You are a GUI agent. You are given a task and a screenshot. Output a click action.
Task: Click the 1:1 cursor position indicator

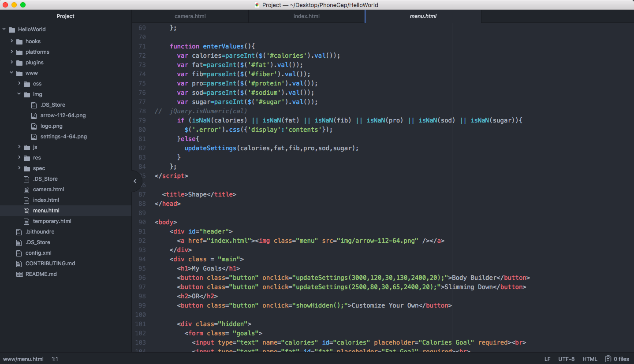[x=55, y=359]
